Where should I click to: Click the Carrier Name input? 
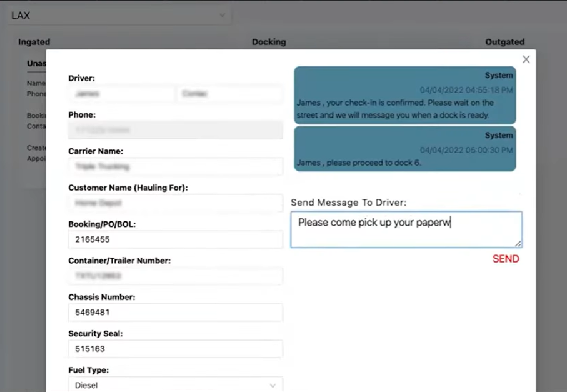click(x=175, y=166)
